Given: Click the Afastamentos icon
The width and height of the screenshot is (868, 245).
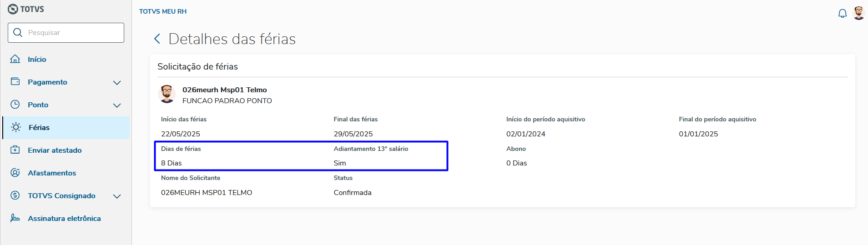Looking at the screenshot, I should click(x=15, y=173).
